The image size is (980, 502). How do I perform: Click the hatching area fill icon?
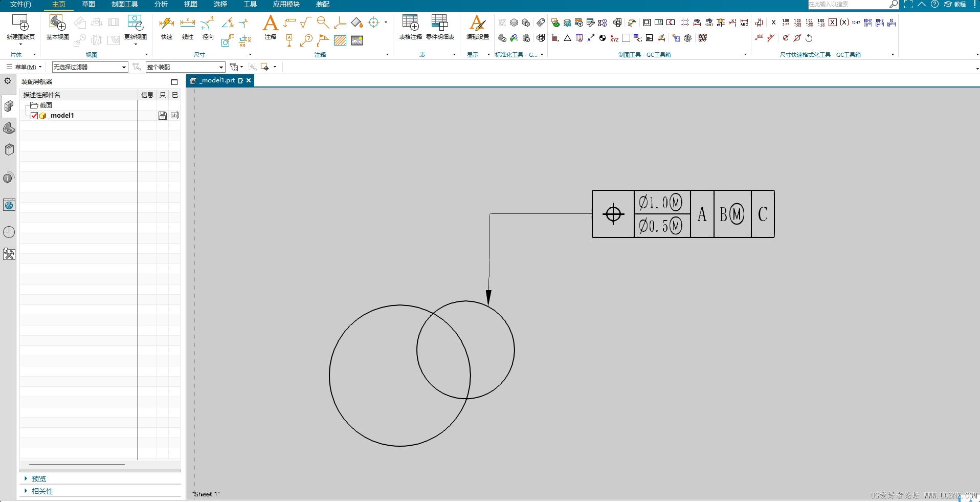pyautogui.click(x=340, y=40)
